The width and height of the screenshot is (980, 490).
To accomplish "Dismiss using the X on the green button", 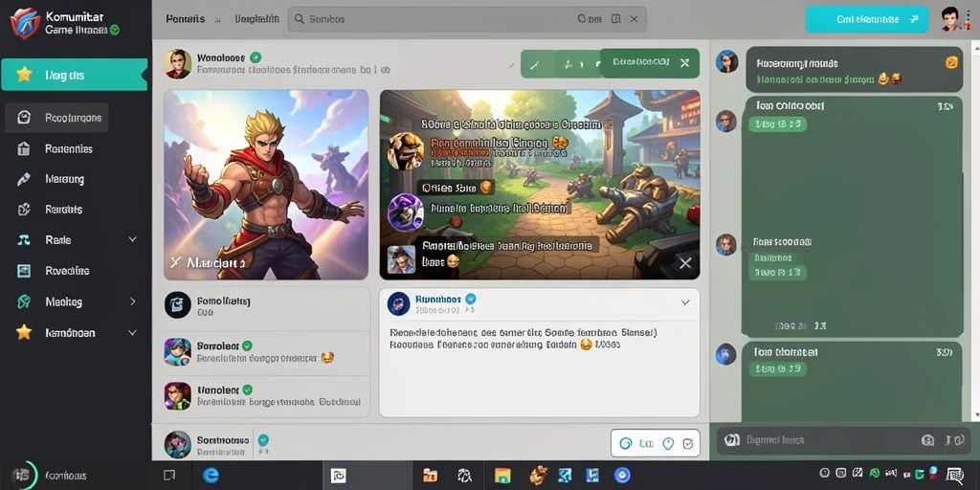I will [x=685, y=62].
